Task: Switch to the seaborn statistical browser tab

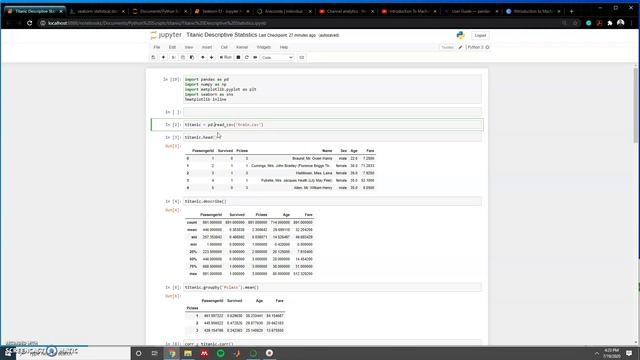Action: (98, 11)
